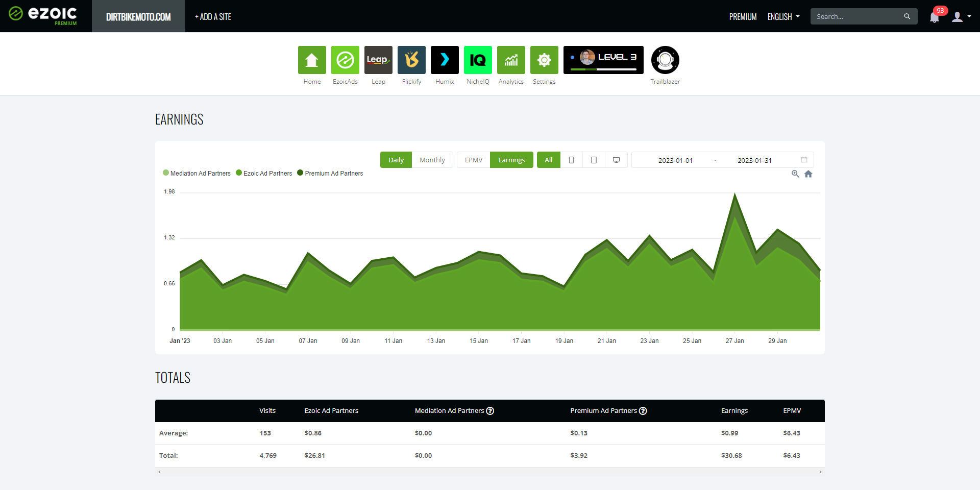Filter chart by tablet device icon
This screenshot has height=490, width=980.
(594, 160)
